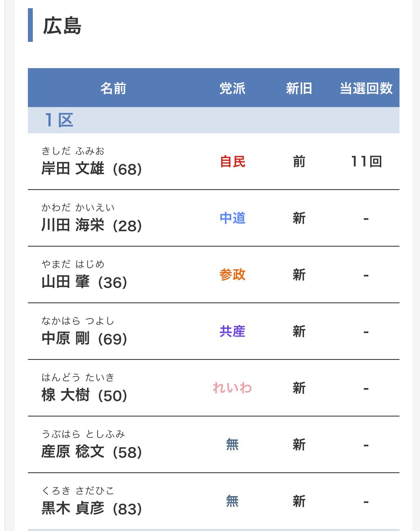This screenshot has height=531, width=420.
Task: Click the 新旧 column header
Action: point(299,88)
